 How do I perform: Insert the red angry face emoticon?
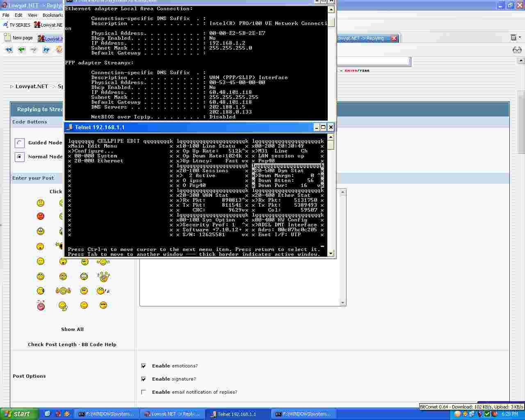41,216
